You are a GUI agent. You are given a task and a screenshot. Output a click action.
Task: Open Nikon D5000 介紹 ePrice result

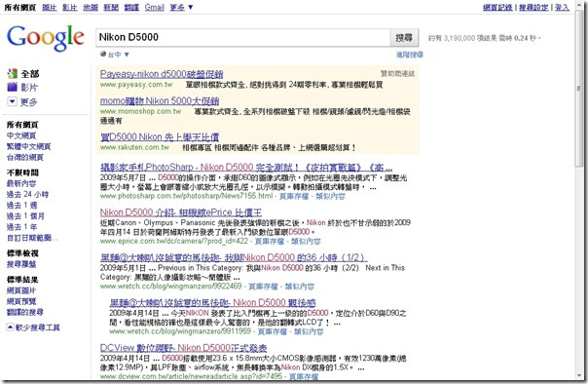pos(181,212)
